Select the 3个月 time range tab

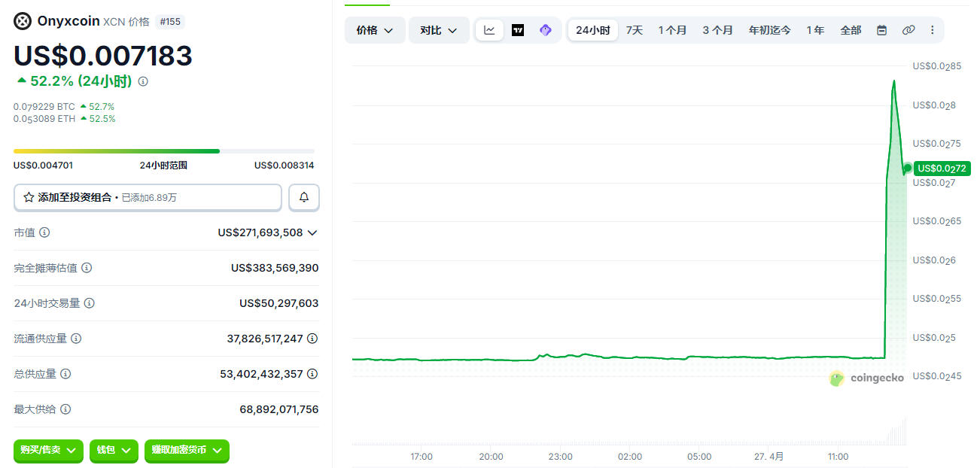(717, 30)
